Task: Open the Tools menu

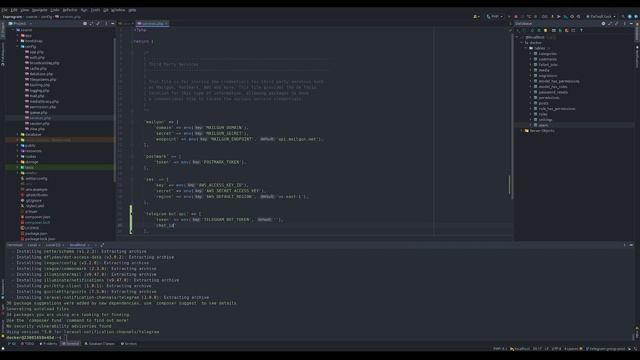Action: click(x=95, y=10)
